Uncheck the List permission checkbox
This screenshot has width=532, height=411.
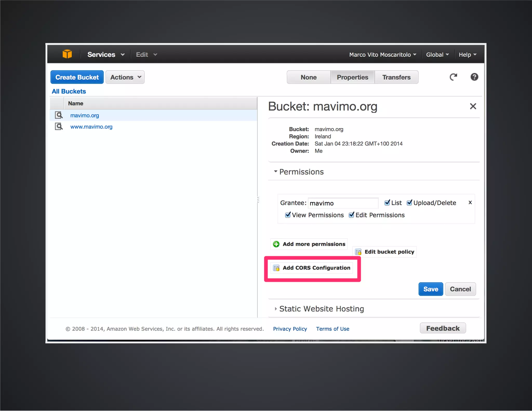tap(387, 203)
